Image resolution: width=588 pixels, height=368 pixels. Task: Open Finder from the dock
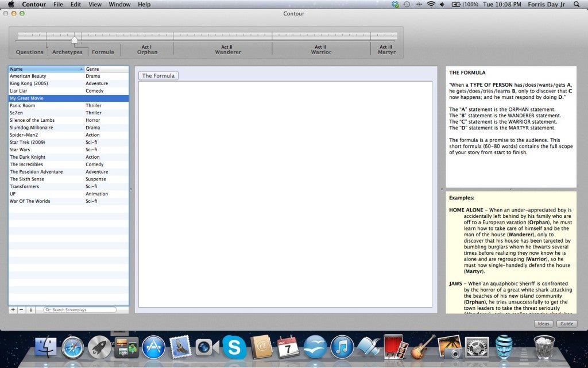tap(46, 347)
